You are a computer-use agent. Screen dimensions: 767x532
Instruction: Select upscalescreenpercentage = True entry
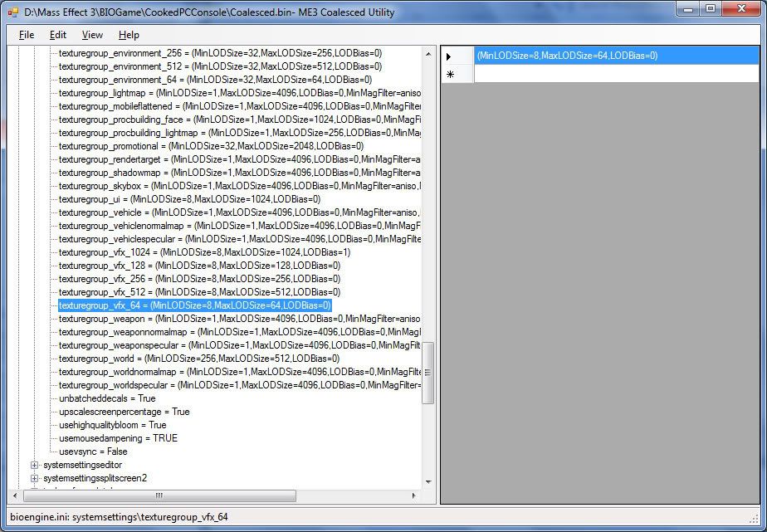125,412
